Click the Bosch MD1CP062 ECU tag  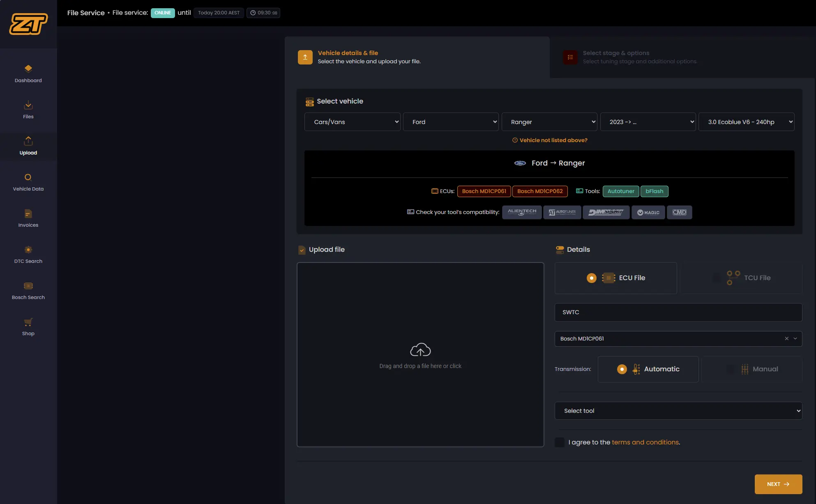click(540, 191)
